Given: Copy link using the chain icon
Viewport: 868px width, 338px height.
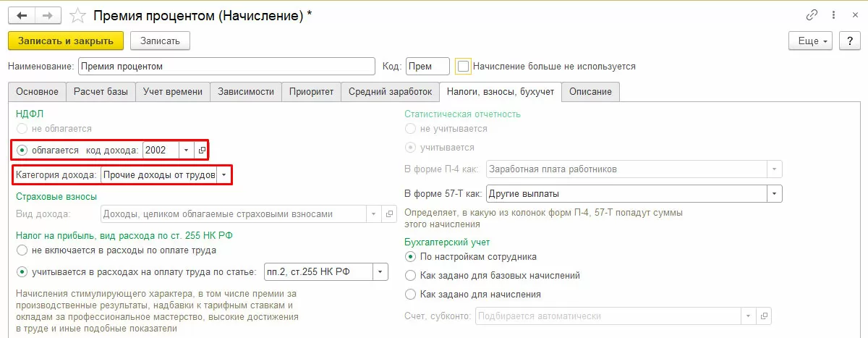Looking at the screenshot, I should click(x=813, y=15).
